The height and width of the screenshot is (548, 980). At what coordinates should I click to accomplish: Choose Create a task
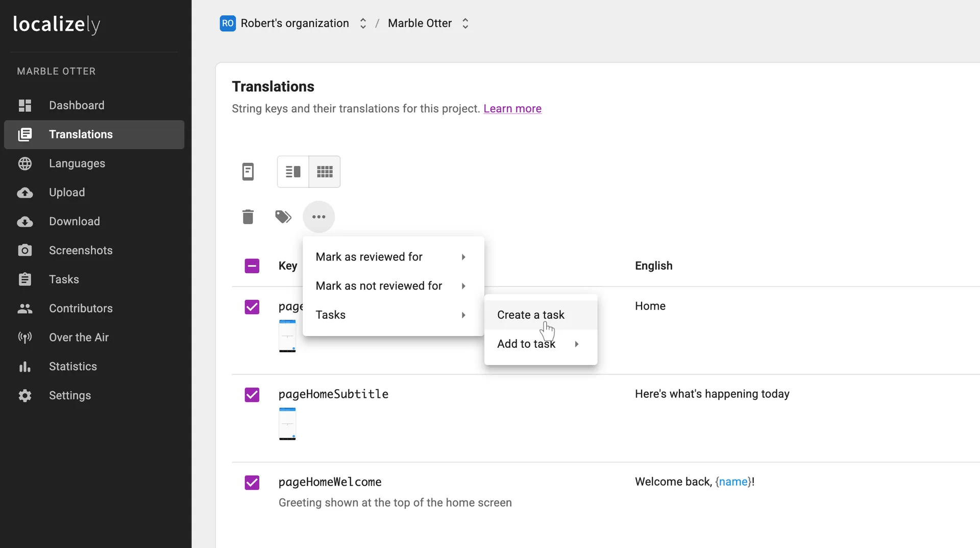[541, 315]
